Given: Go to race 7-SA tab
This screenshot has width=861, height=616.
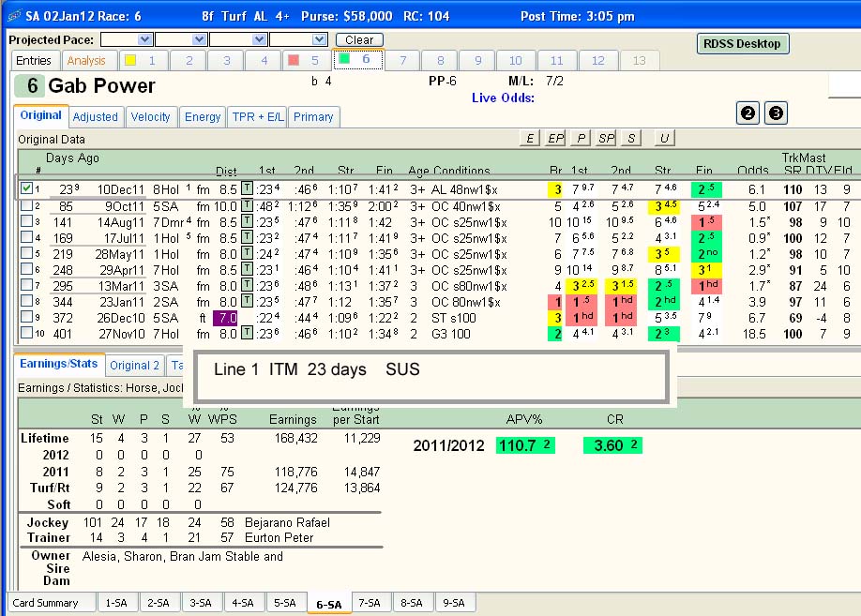Looking at the screenshot, I should pos(370,603).
